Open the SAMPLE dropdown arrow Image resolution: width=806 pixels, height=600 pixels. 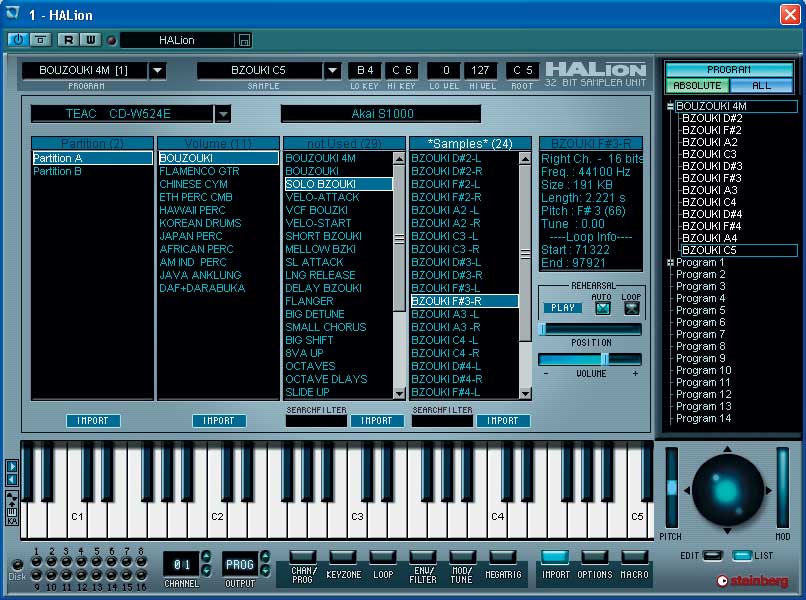pyautogui.click(x=333, y=70)
